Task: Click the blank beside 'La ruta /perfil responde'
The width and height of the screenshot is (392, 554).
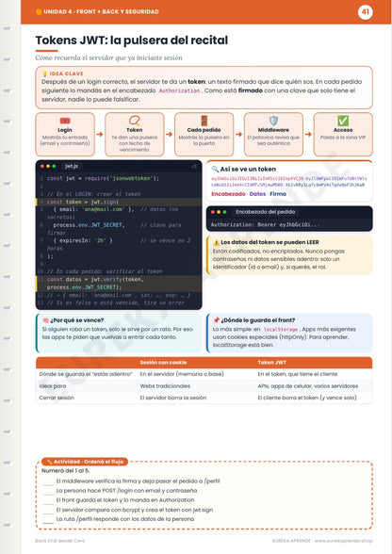Action: pyautogui.click(x=48, y=520)
